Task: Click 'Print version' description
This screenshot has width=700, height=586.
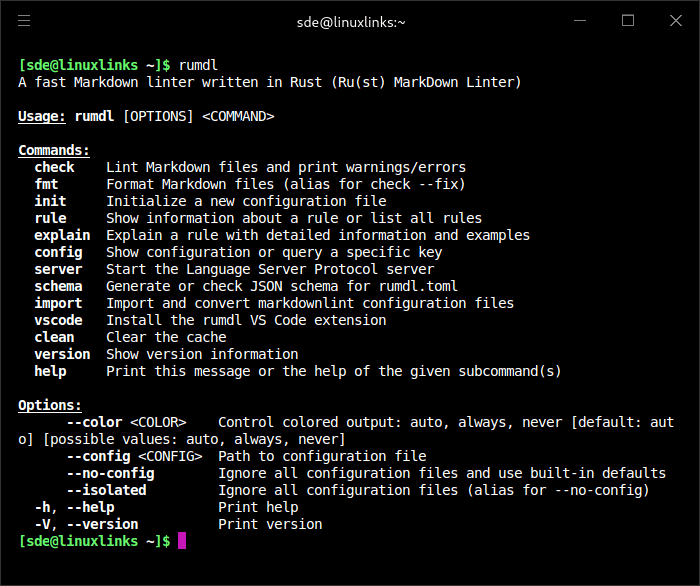Action: pos(270,524)
